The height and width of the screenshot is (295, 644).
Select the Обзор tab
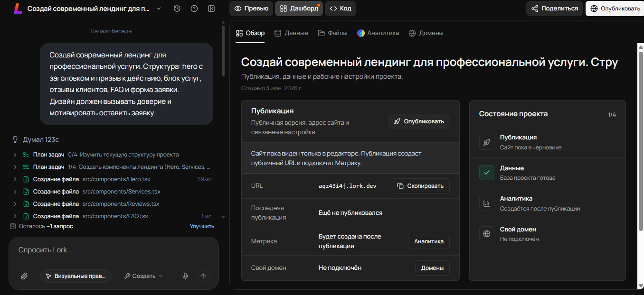pos(250,33)
